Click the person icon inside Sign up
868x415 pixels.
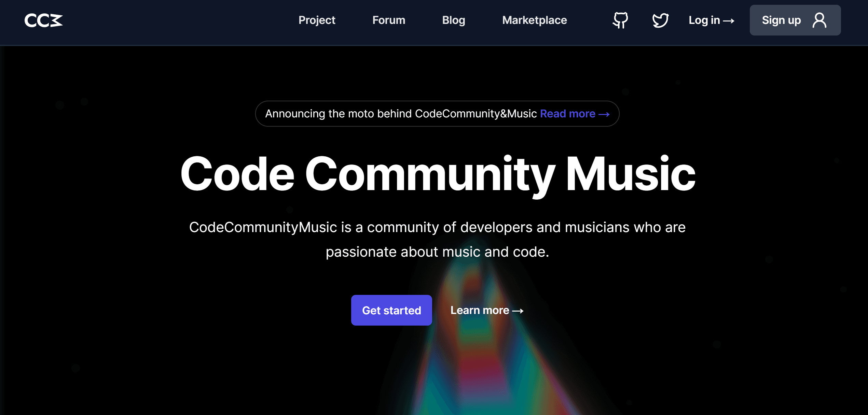tap(819, 20)
